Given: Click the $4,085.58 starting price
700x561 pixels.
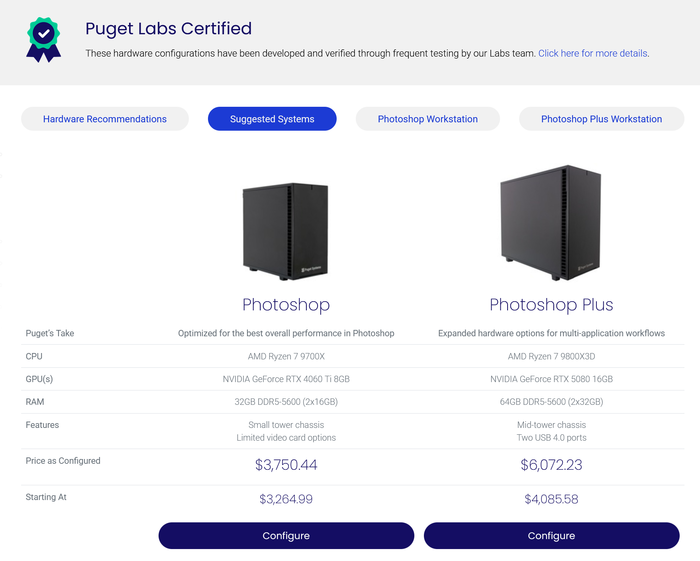Looking at the screenshot, I should pyautogui.click(x=551, y=499).
